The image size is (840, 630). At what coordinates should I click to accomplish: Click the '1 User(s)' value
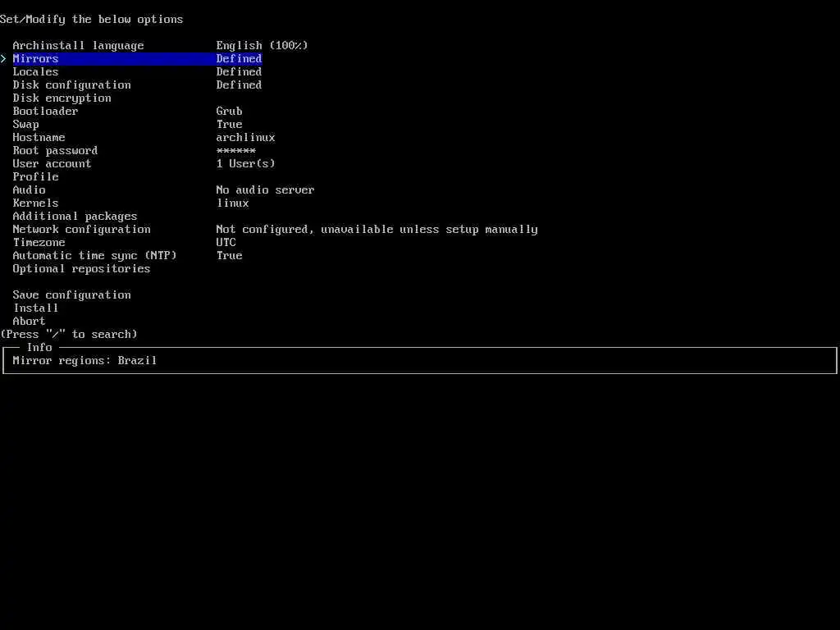click(246, 163)
